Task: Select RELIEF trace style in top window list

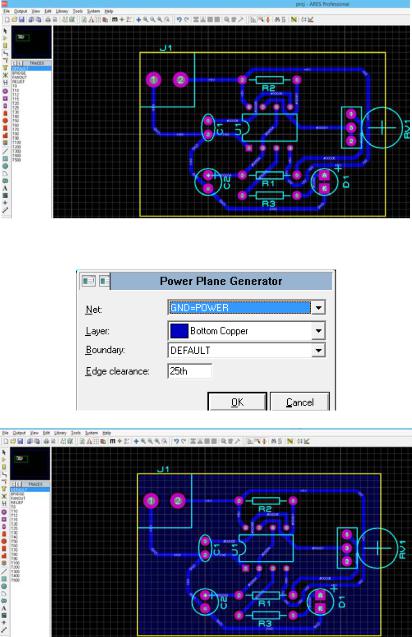Action: click(18, 81)
